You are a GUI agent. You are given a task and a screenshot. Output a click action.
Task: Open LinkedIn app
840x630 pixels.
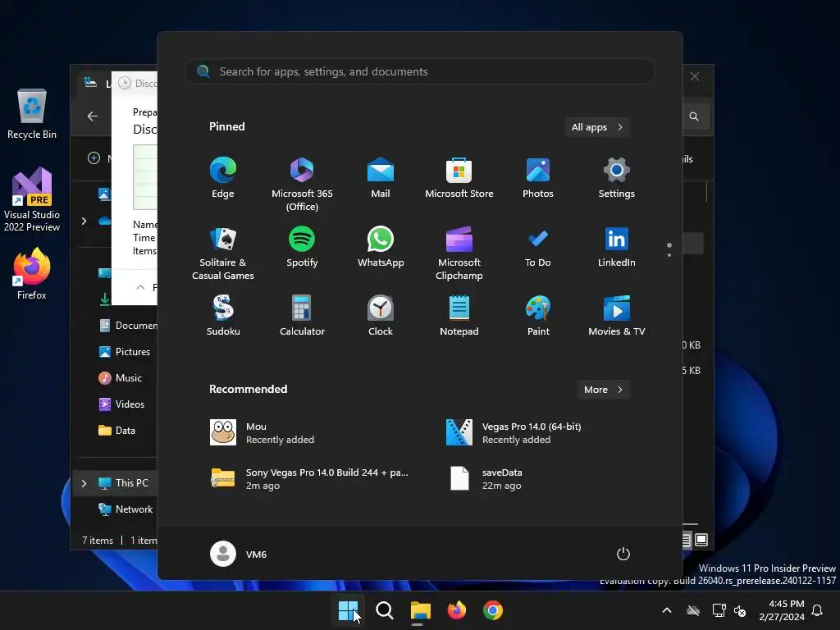point(617,247)
